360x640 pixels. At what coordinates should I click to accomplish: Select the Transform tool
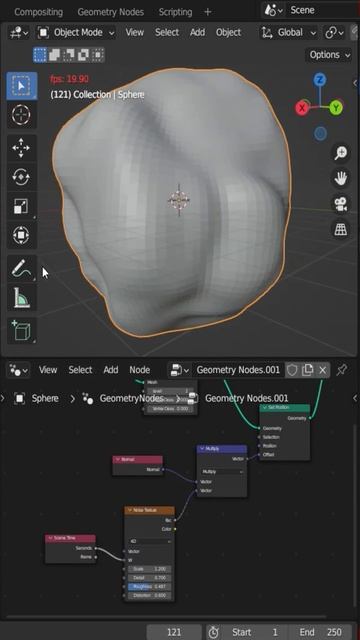click(21, 235)
